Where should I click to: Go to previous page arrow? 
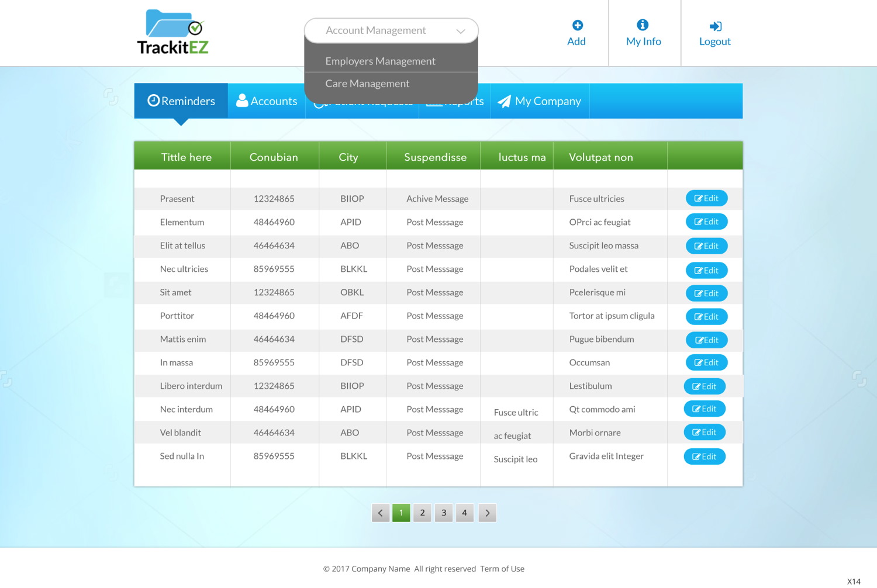(x=381, y=513)
